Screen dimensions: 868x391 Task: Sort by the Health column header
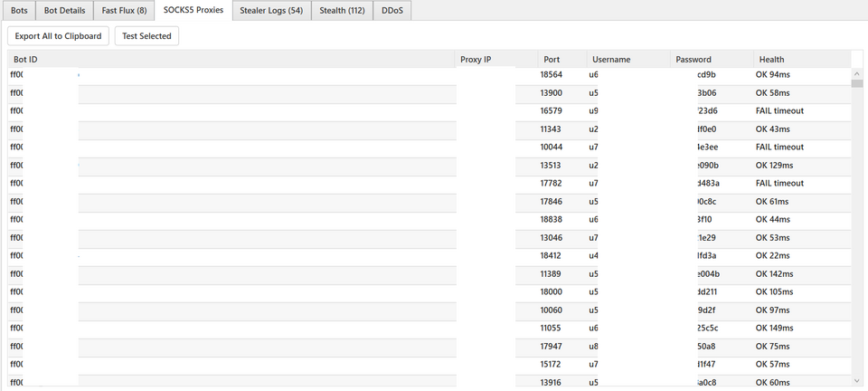pyautogui.click(x=802, y=59)
